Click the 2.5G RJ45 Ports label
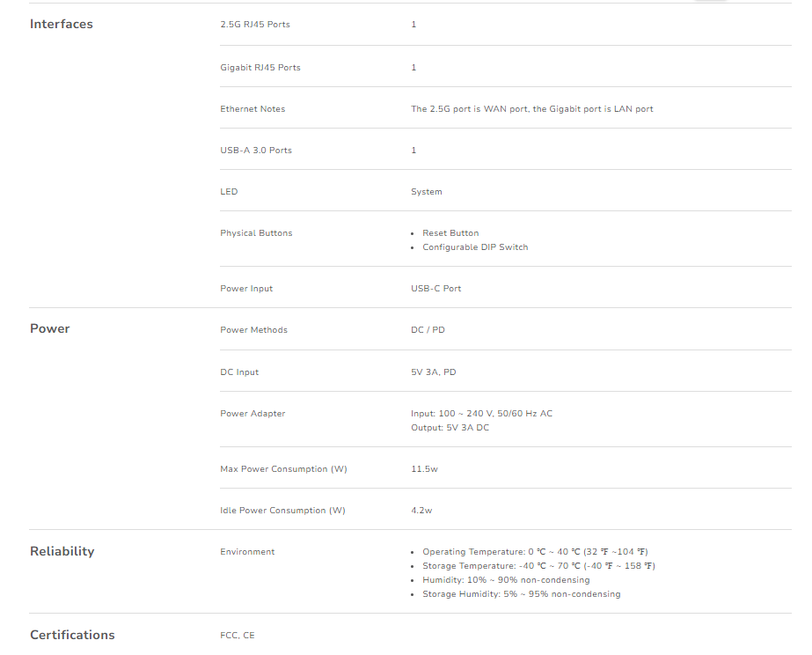Viewport: 812px width, 655px height. click(254, 25)
